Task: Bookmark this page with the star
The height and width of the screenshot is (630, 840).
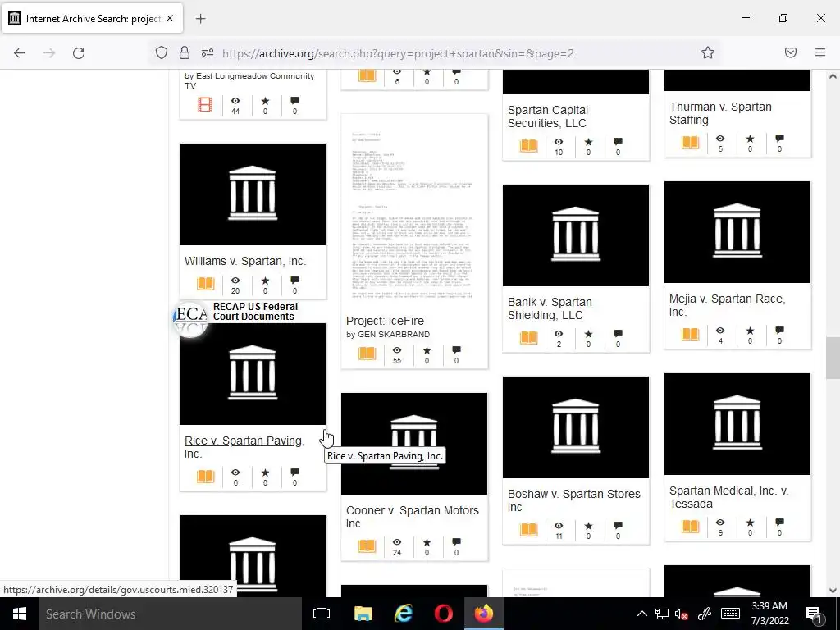Action: point(708,52)
